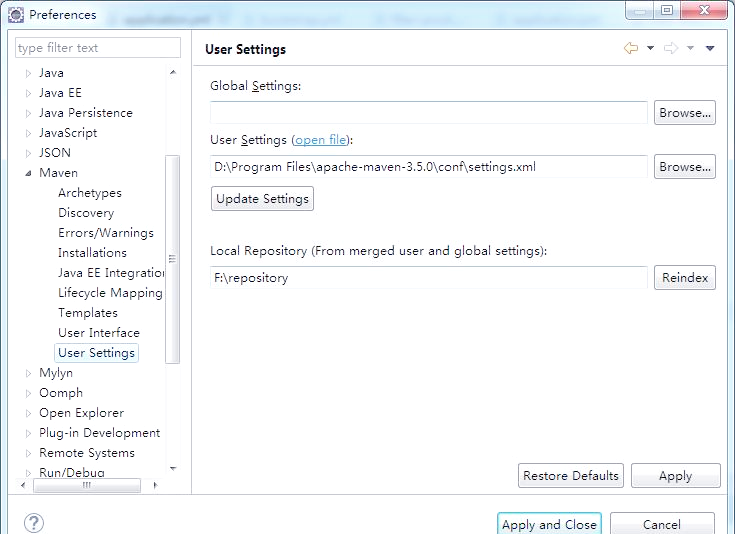Click Restore Defaults button
Image resolution: width=735 pixels, height=534 pixels.
[571, 476]
